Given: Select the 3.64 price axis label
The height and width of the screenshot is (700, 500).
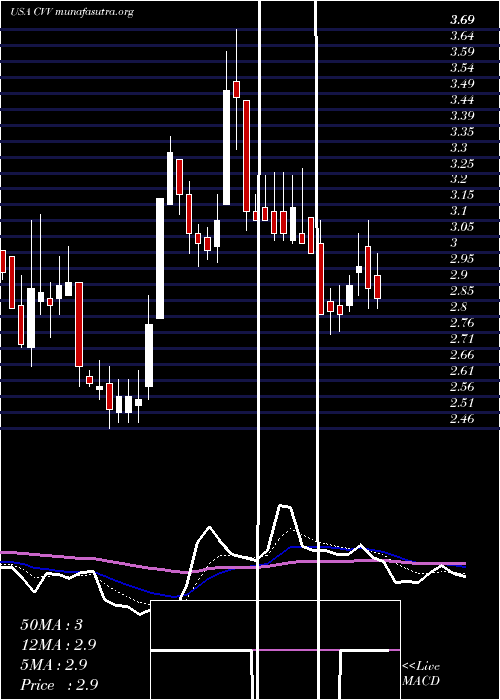Looking at the screenshot, I should coord(462,36).
